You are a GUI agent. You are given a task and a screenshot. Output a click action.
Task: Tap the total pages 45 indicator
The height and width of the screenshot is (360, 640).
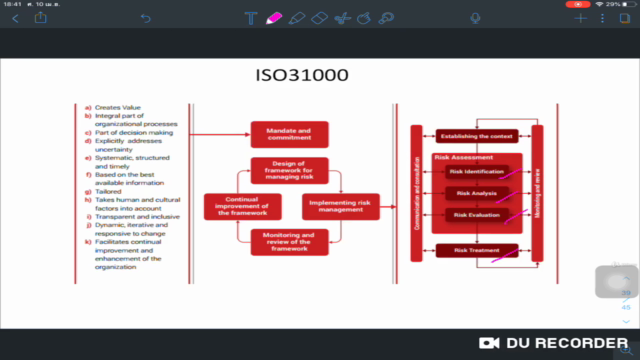pos(626,307)
